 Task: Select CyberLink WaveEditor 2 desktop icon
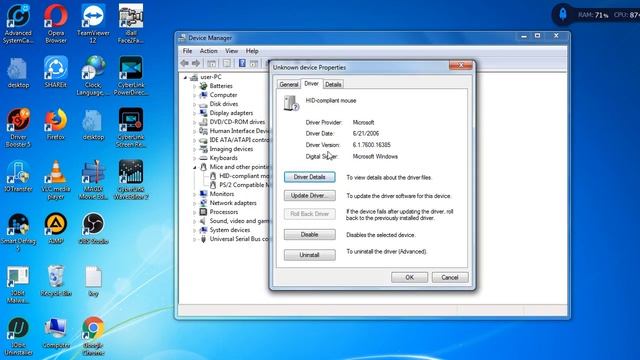click(x=131, y=180)
